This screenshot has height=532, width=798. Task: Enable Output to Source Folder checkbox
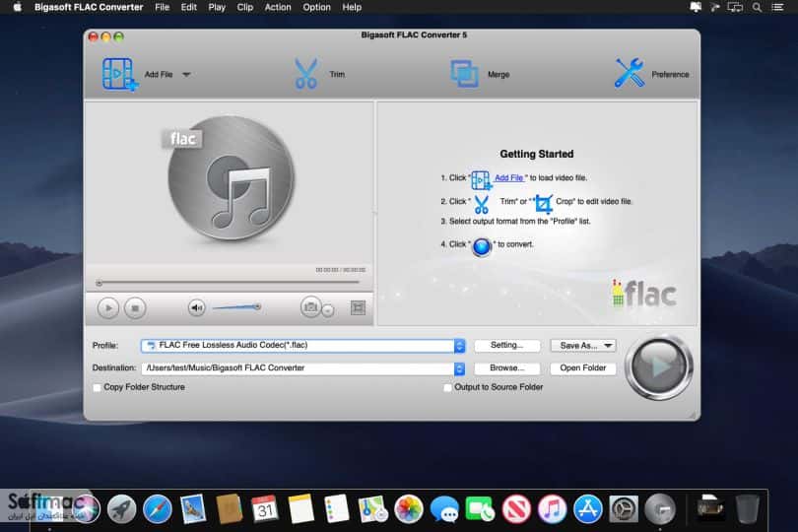(x=447, y=387)
